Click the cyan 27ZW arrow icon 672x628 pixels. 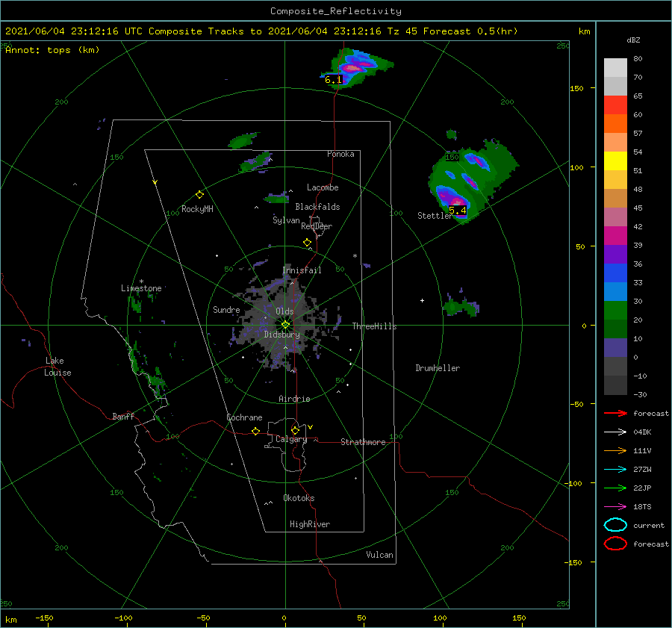(615, 469)
